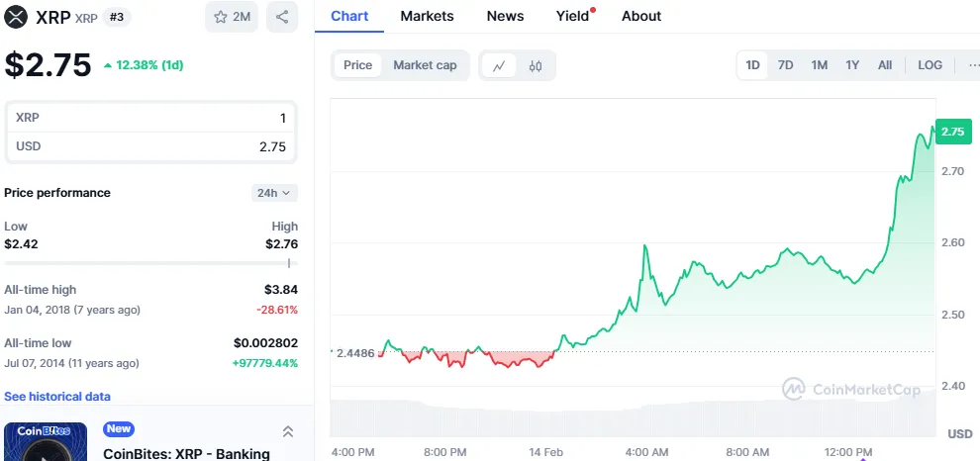
Task: Set chart range to 1Y
Action: click(x=852, y=65)
